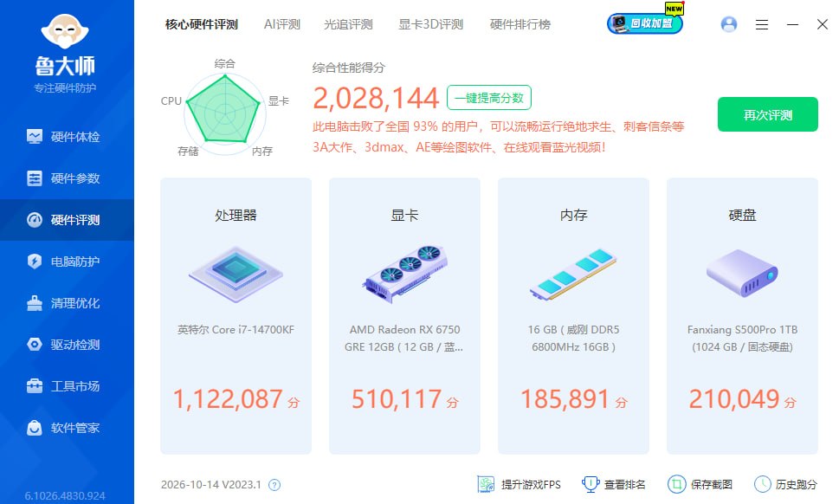This screenshot has height=504, width=839.
Task: Click the 内存 card title
Action: click(x=573, y=216)
